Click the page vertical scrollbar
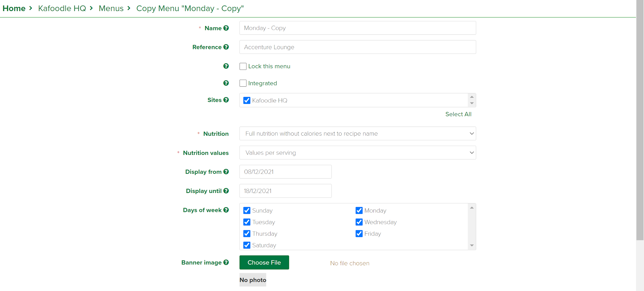This screenshot has height=291, width=644. (640, 120)
